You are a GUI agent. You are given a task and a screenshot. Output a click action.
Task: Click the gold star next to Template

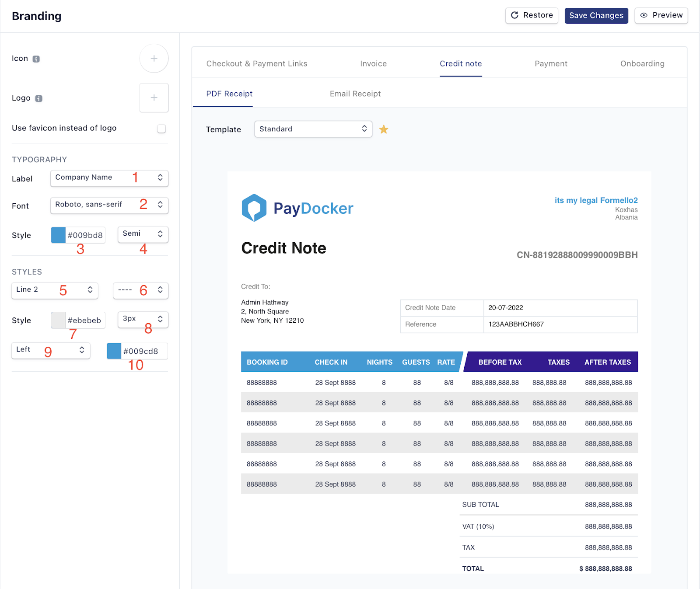pos(384,129)
